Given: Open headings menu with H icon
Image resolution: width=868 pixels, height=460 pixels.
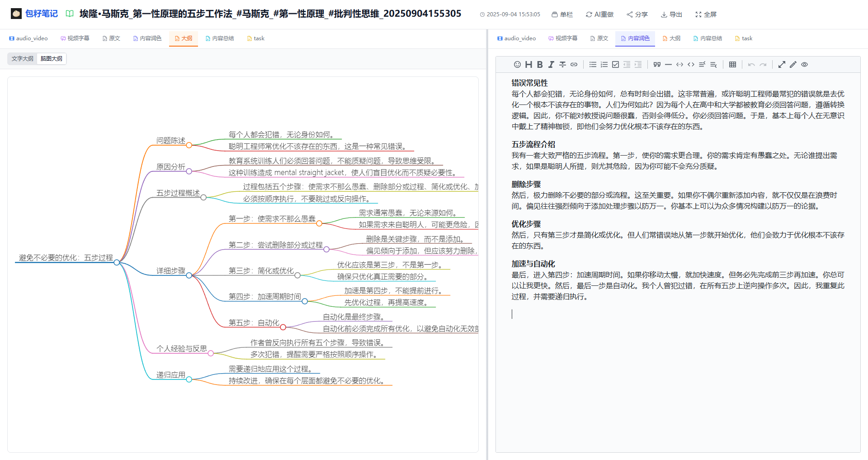Looking at the screenshot, I should pos(528,65).
